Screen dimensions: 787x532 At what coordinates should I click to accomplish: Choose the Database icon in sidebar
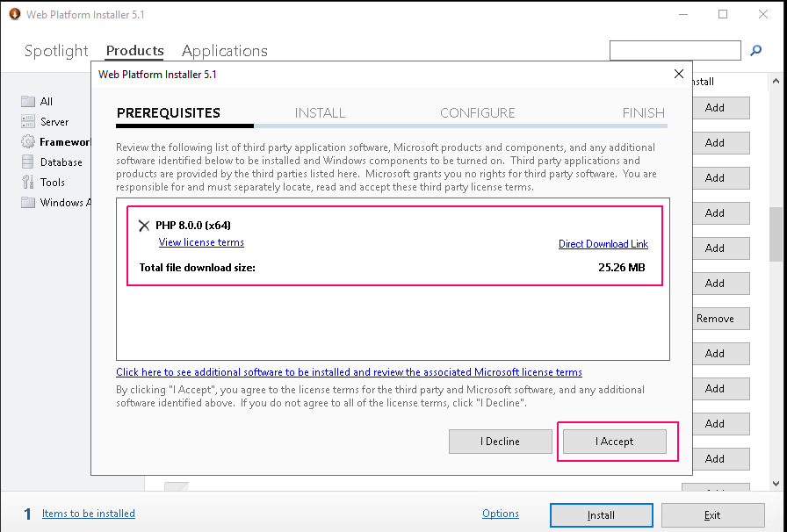click(x=28, y=162)
